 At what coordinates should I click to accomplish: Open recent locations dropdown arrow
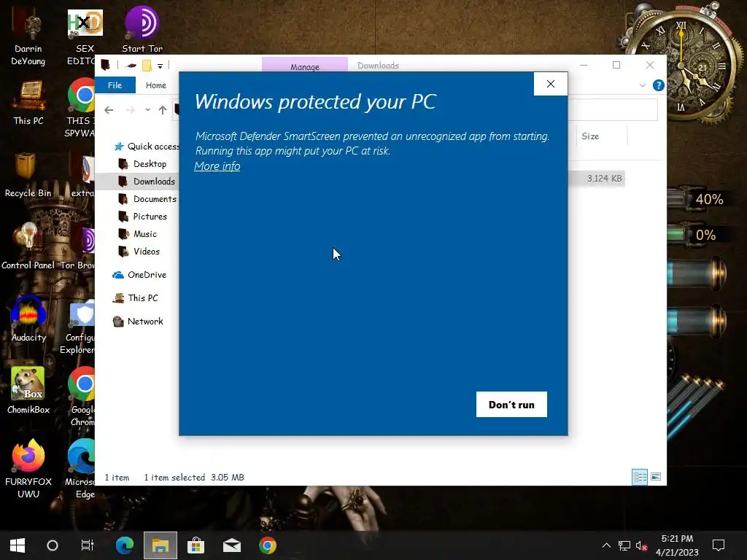coord(147,110)
